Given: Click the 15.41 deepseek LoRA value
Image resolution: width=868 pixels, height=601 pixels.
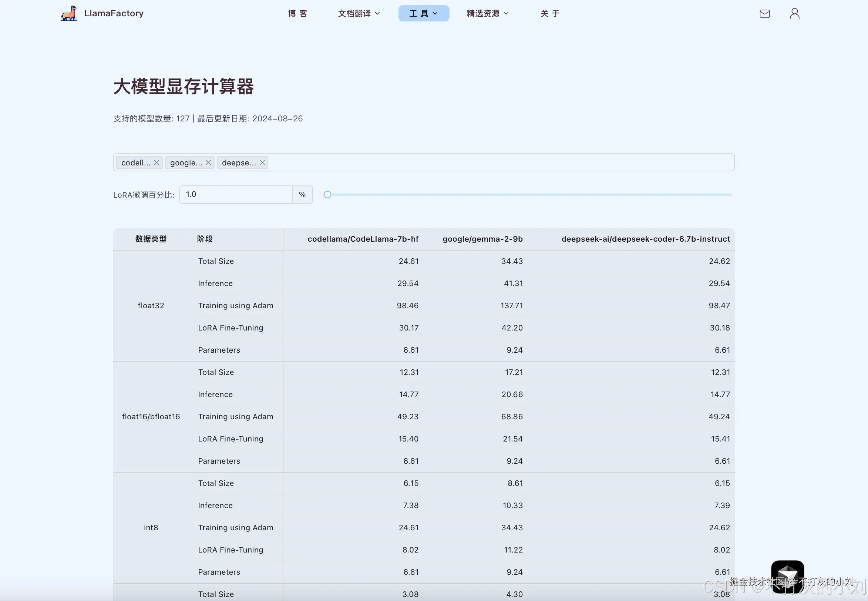Looking at the screenshot, I should click(720, 439).
